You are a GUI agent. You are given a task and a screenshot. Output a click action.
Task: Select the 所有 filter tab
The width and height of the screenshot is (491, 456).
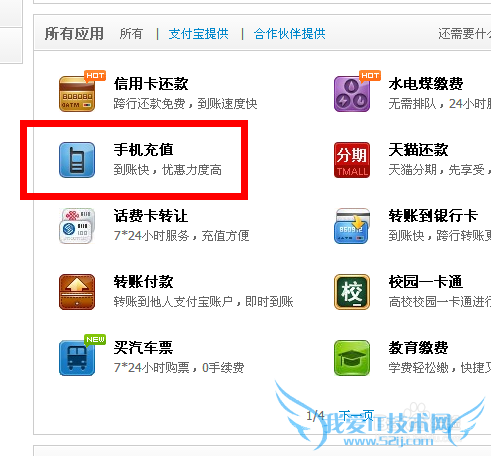[131, 34]
